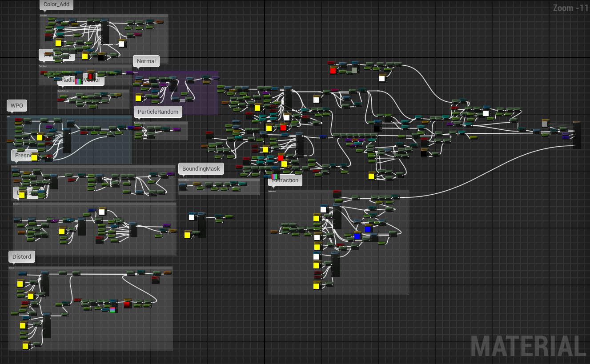Pick the white swatch in Color_Add group
Image resolution: width=590 pixels, height=364 pixels.
pyautogui.click(x=121, y=44)
